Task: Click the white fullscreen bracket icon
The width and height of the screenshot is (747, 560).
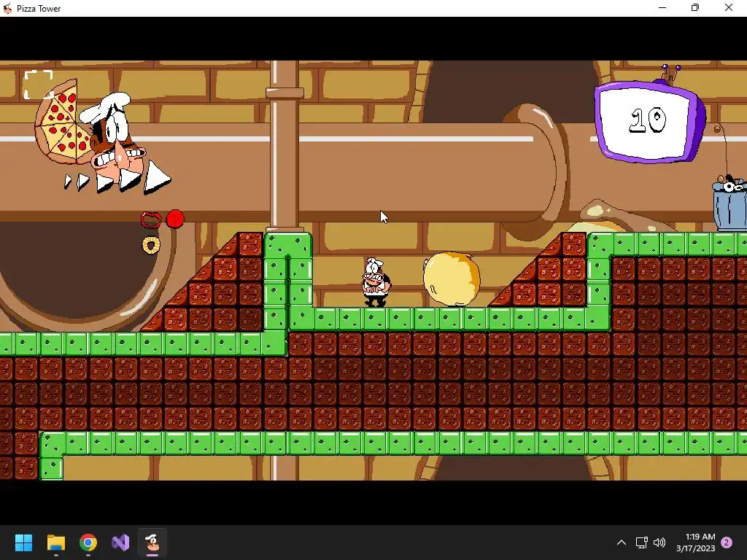Action: tap(39, 85)
